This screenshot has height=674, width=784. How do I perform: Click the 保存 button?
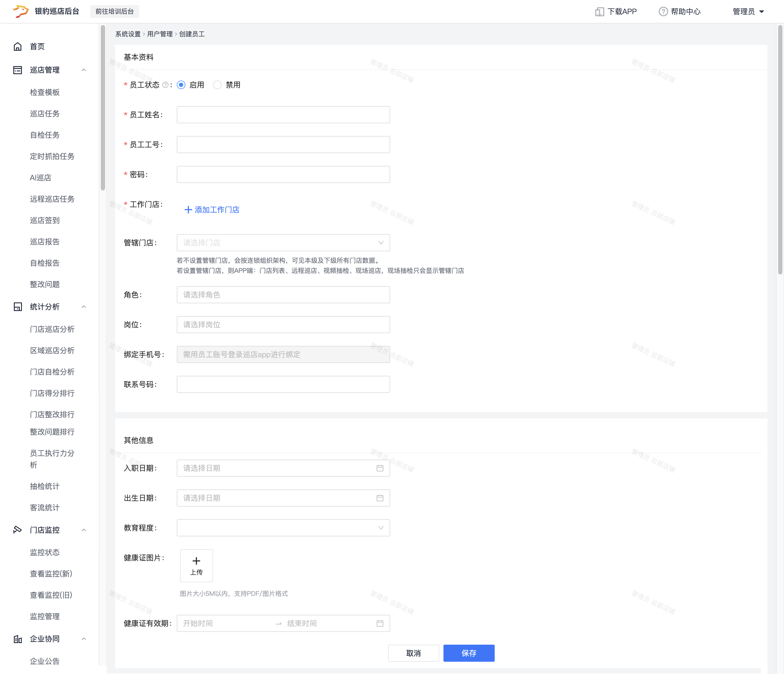pos(469,653)
